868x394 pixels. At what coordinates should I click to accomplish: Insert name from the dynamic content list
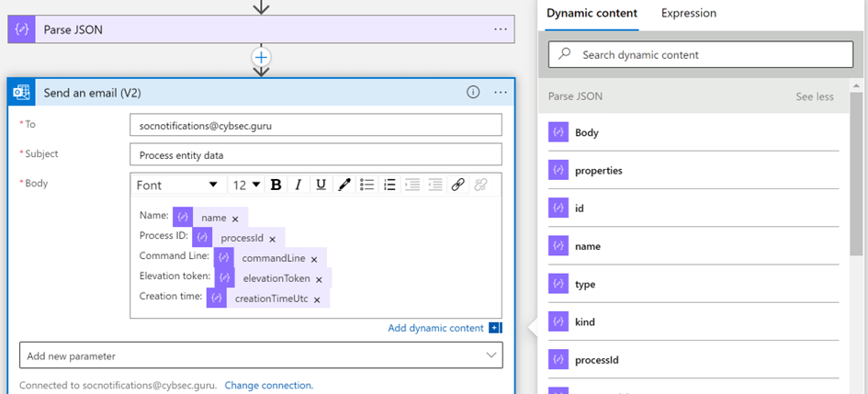pyautogui.click(x=693, y=246)
